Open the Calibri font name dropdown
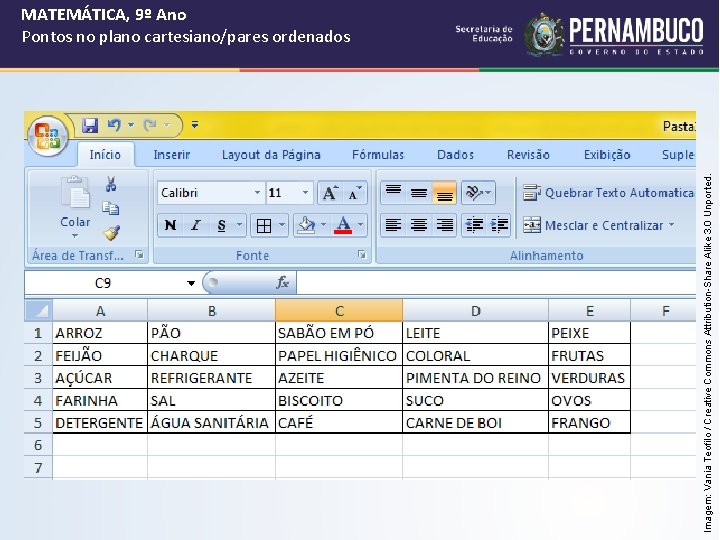The height and width of the screenshot is (540, 720). point(258,193)
